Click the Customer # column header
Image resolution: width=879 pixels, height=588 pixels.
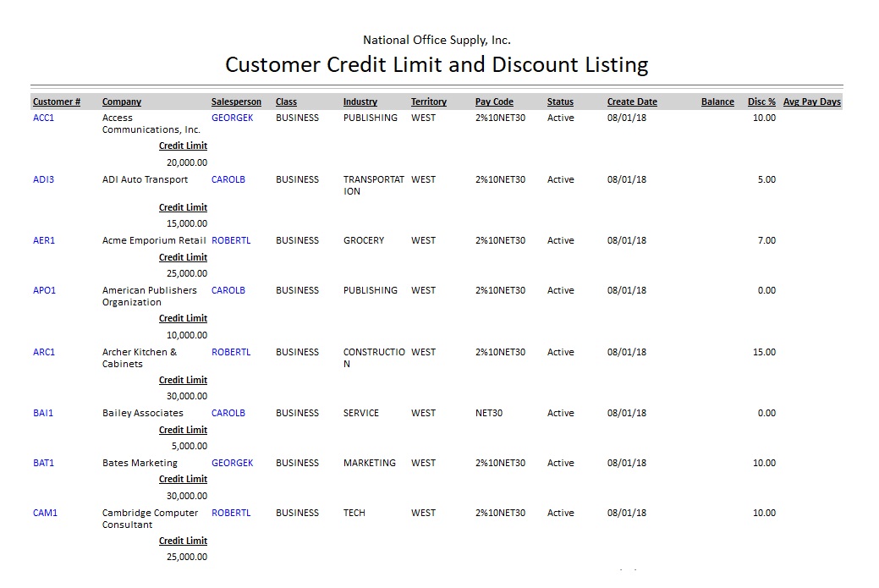point(57,102)
